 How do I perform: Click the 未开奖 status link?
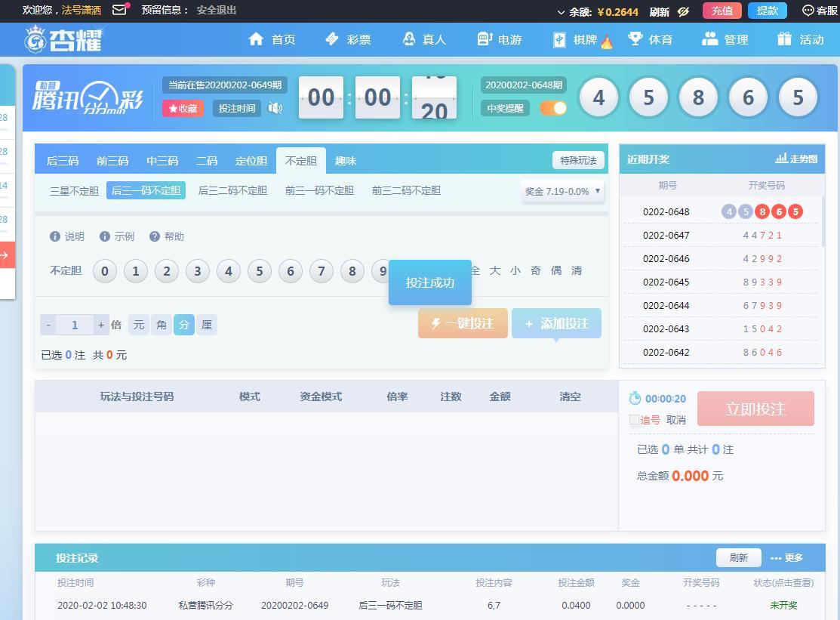(x=783, y=605)
